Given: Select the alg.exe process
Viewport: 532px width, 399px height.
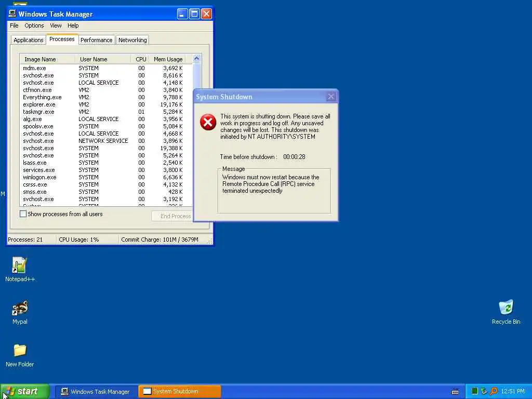Looking at the screenshot, I should pyautogui.click(x=106, y=119).
